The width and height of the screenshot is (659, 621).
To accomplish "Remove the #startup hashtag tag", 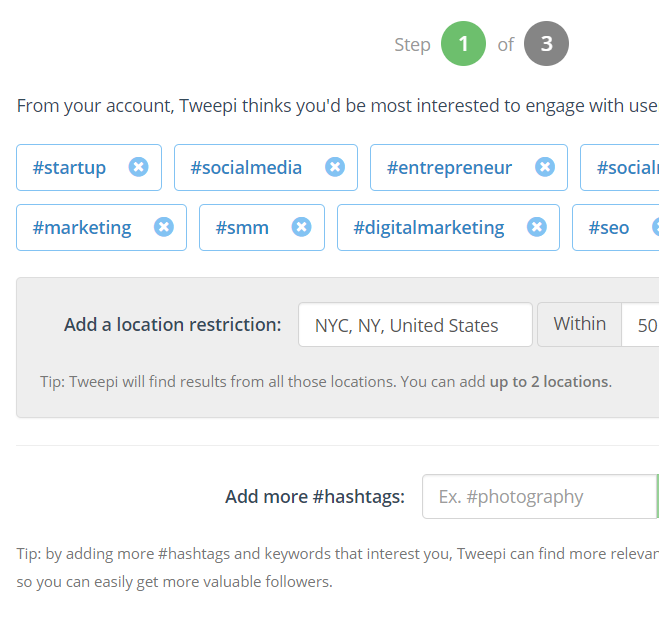I will pos(139,167).
